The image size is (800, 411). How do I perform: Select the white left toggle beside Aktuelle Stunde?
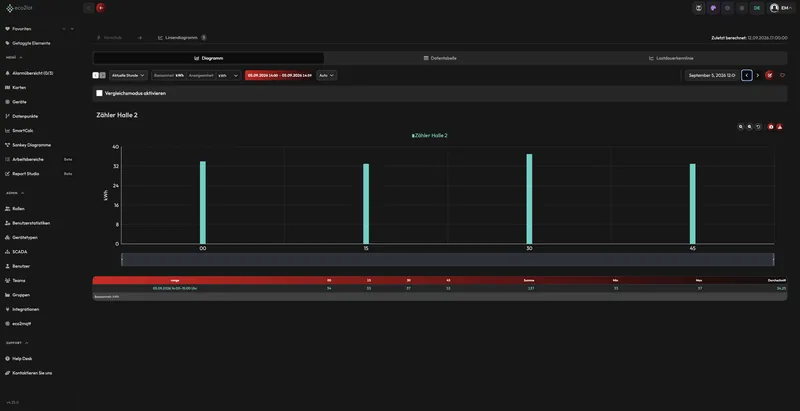95,75
